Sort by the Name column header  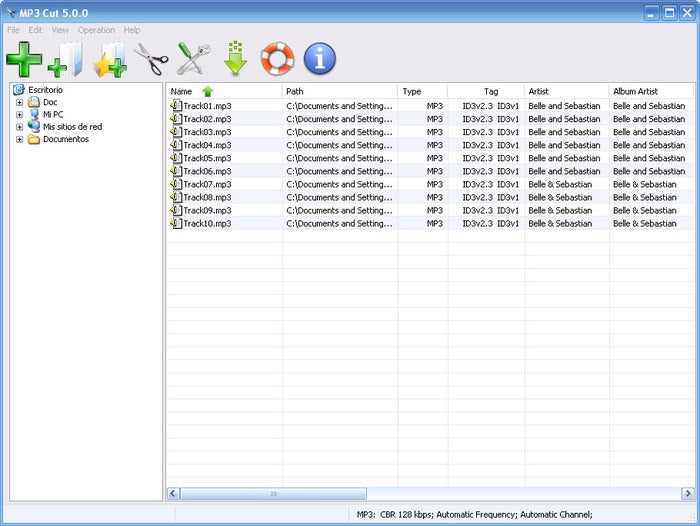pos(224,92)
